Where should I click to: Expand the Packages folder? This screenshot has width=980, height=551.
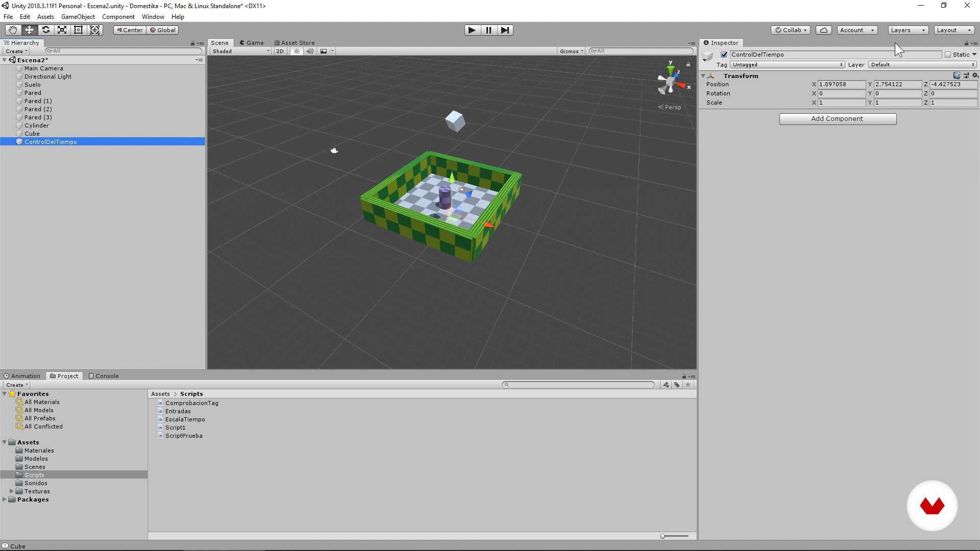(5, 499)
